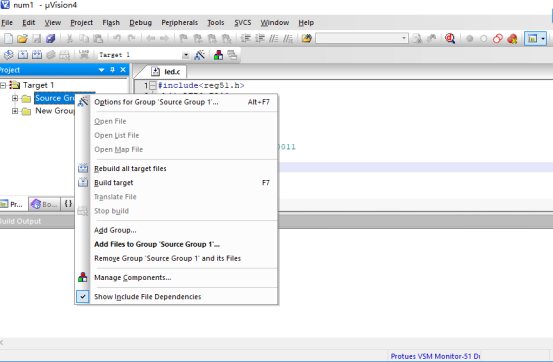Expand the New Group tree node
The width and height of the screenshot is (553, 362).
tap(15, 111)
